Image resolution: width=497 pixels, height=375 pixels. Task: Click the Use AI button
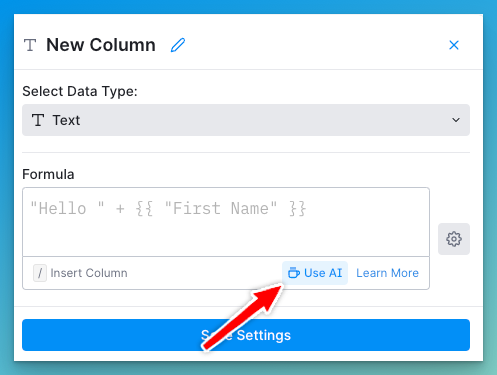click(x=315, y=273)
